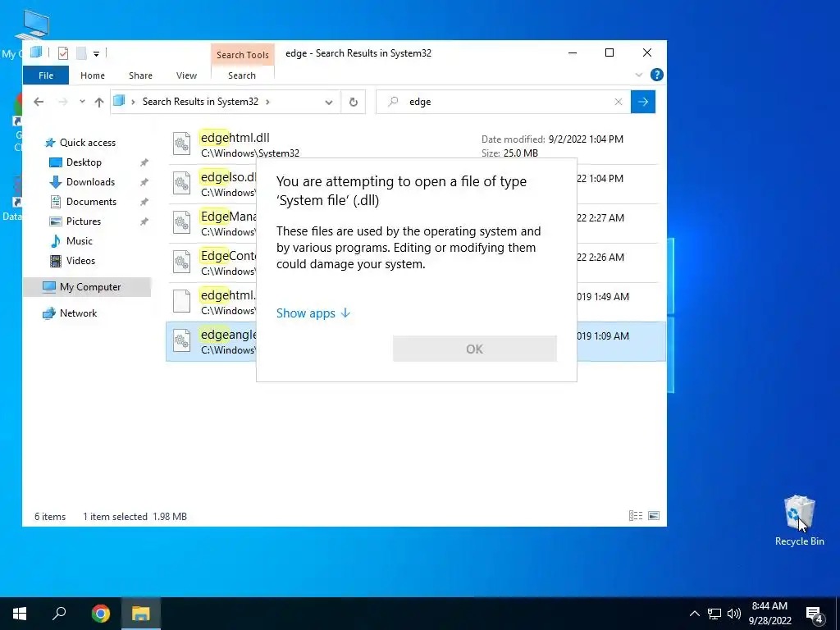Viewport: 840px width, 630px height.
Task: Open the File ribbon tab
Action: click(46, 75)
